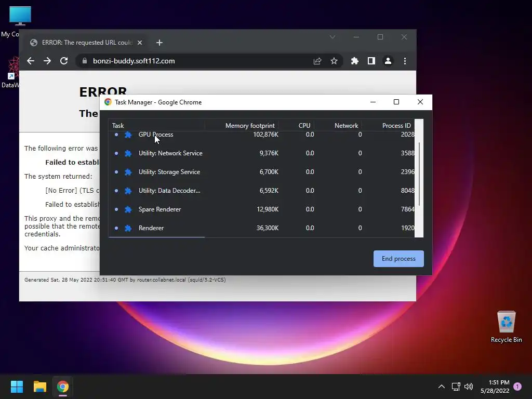Open the network tray icon
This screenshot has width=532, height=399.
pyautogui.click(x=456, y=387)
